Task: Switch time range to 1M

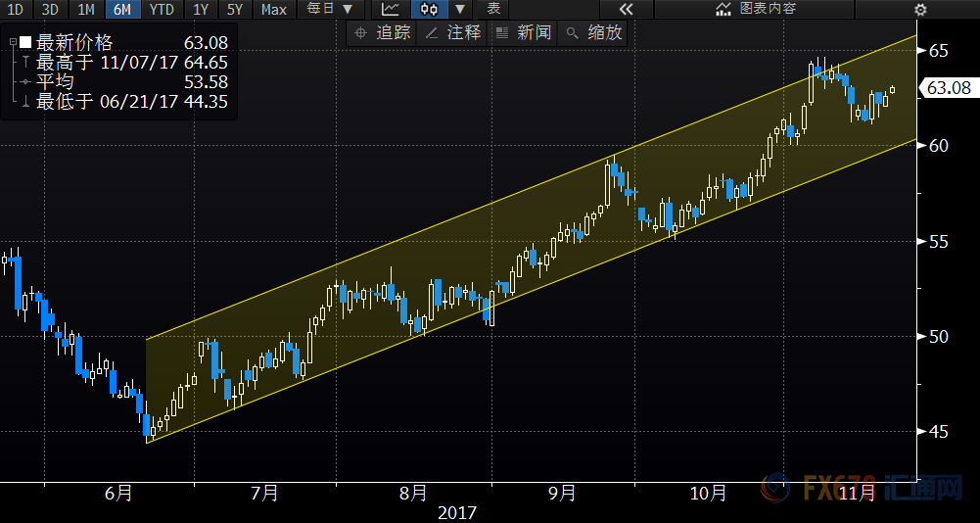Action: (x=86, y=10)
